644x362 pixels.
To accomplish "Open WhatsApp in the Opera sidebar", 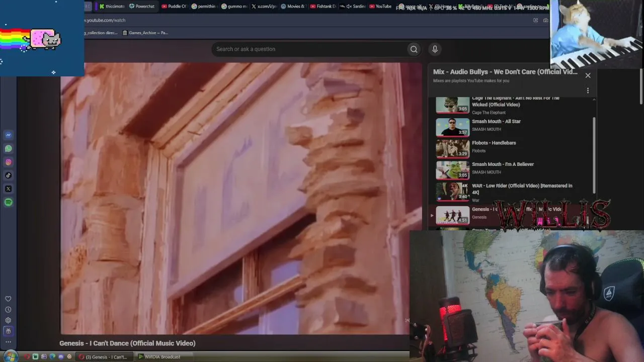I will coord(9,148).
